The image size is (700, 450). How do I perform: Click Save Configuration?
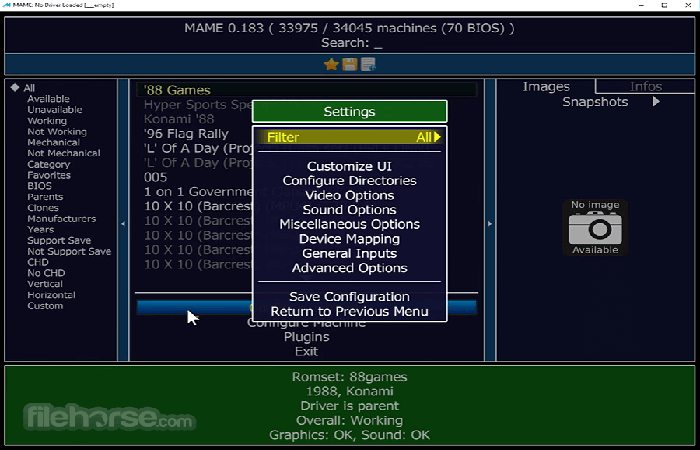pos(350,297)
